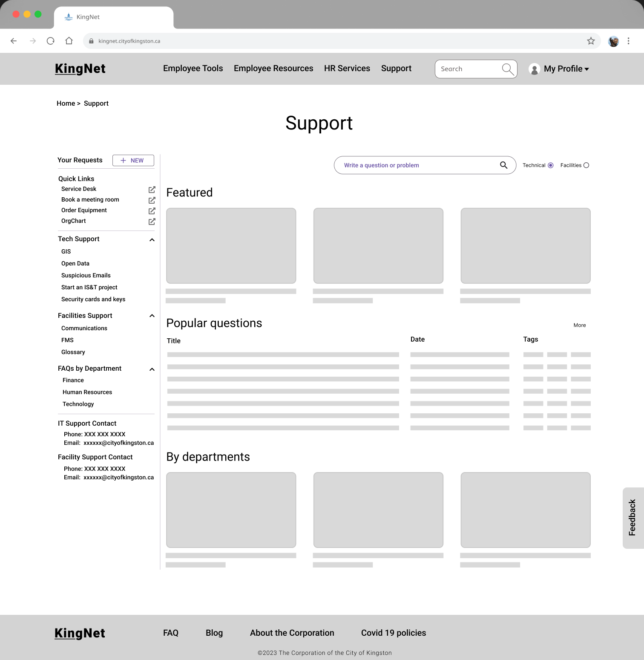The width and height of the screenshot is (644, 660).
Task: Click the NEW request button
Action: point(133,160)
